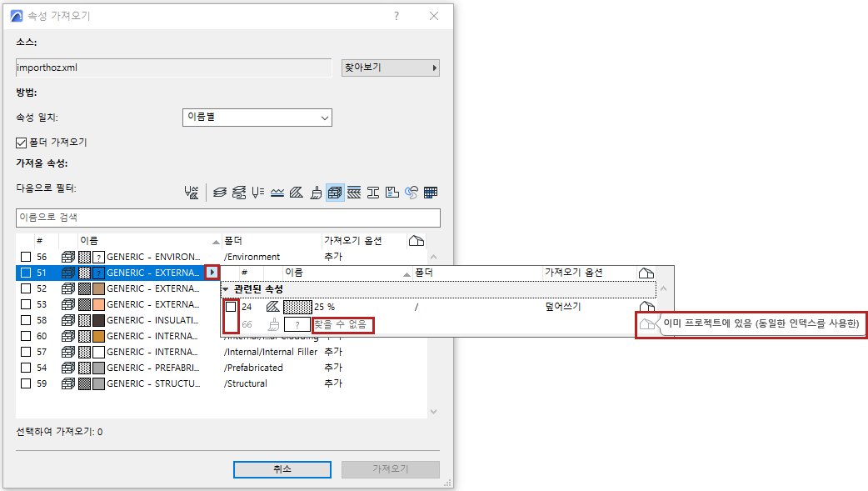Expand the related attributes arrow on row 51
Screen dimensions: 868x491
click(214, 273)
